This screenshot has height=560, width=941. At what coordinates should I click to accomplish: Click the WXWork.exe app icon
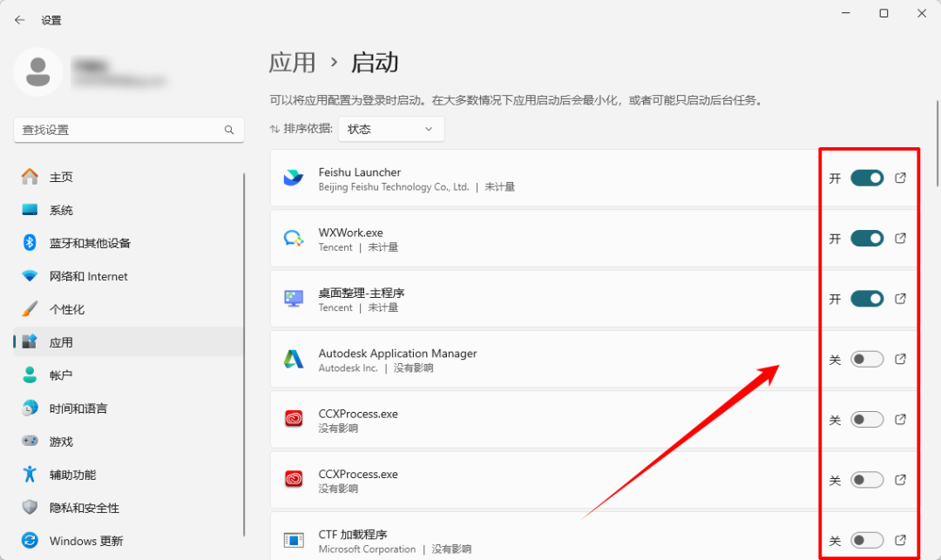pyautogui.click(x=294, y=239)
